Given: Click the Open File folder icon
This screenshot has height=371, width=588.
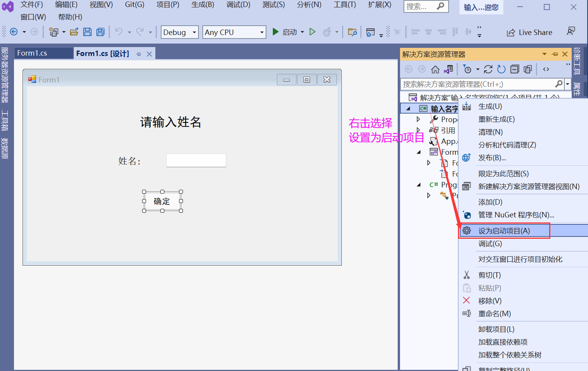Looking at the screenshot, I should pos(74,32).
